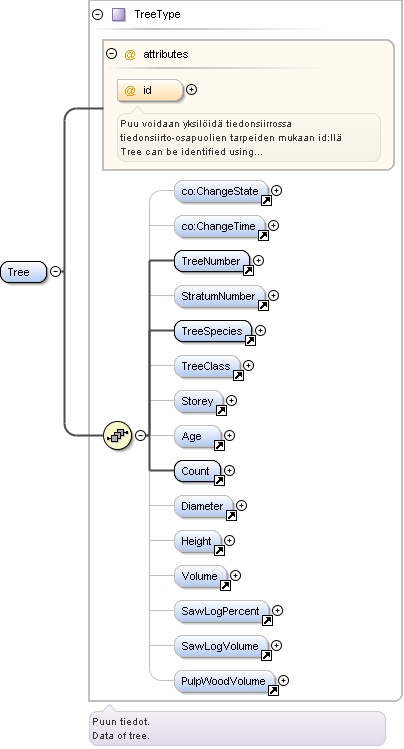Image resolution: width=404 pixels, height=749 pixels.
Task: Expand co:ChangeState element
Action: [x=276, y=190]
